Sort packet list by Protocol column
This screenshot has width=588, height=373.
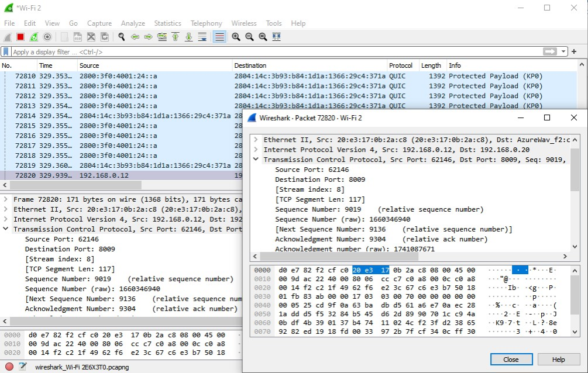click(403, 65)
